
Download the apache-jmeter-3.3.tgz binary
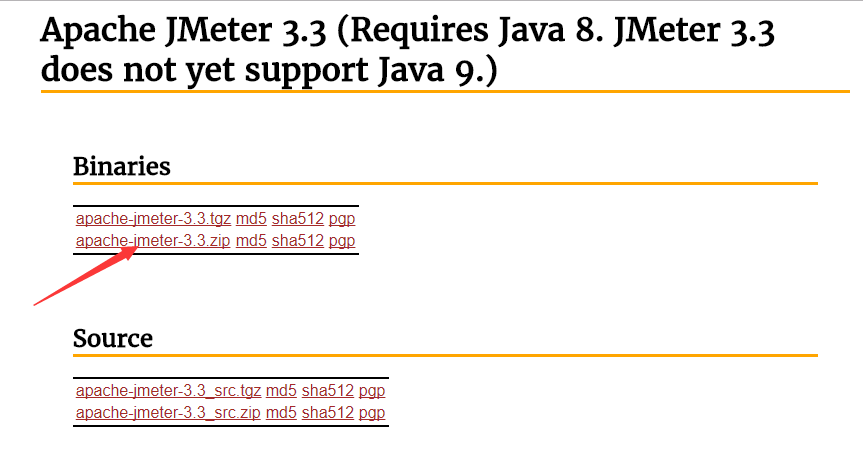[153, 219]
